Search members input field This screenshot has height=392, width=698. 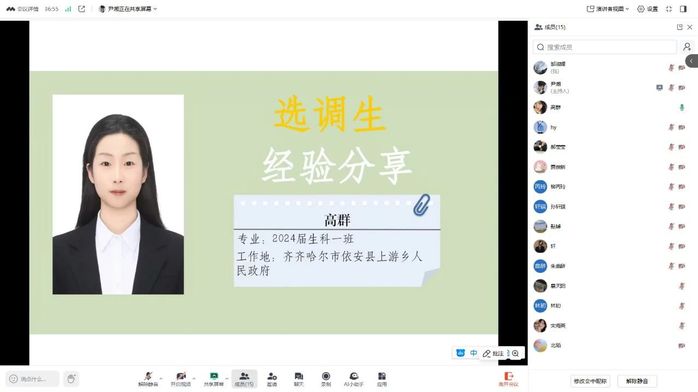coord(605,47)
